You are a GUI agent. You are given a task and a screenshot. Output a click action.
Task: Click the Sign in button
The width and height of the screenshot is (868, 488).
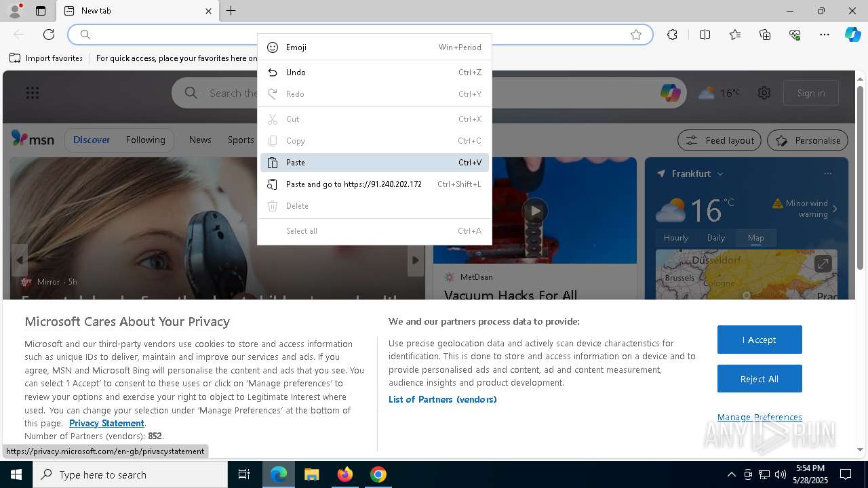coord(811,93)
